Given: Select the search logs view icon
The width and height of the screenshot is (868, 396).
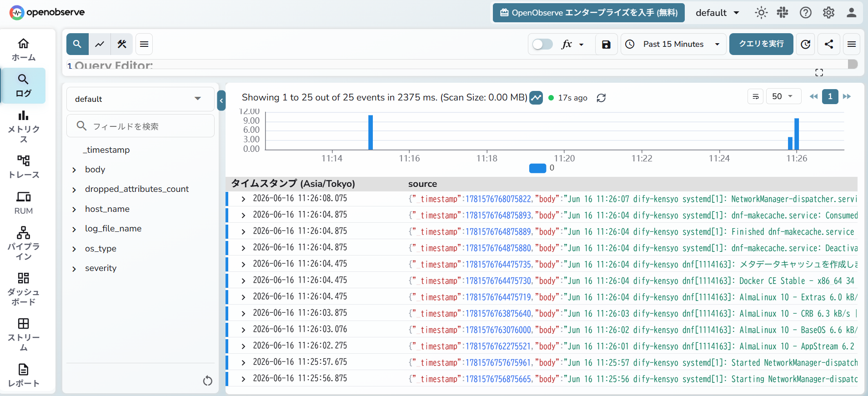Looking at the screenshot, I should (x=77, y=44).
